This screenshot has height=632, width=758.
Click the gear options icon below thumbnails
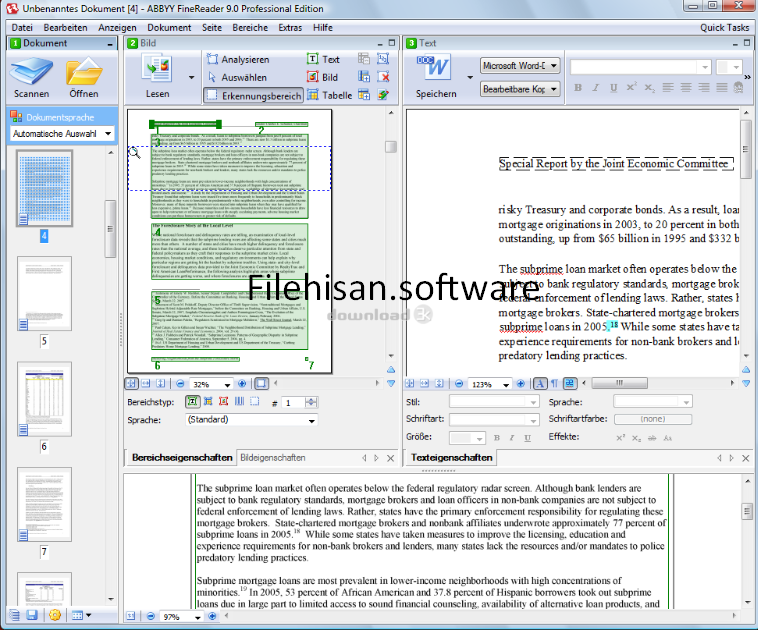pos(55,615)
